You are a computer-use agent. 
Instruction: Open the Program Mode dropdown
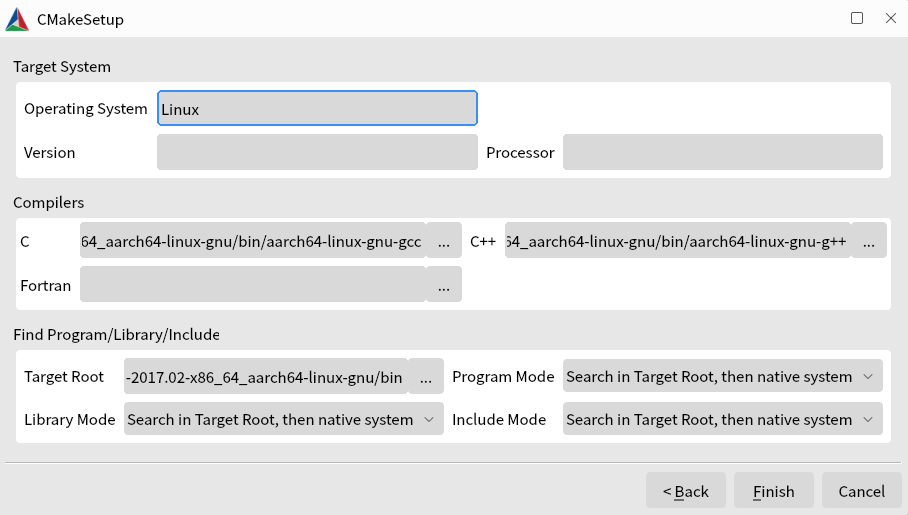click(x=722, y=377)
